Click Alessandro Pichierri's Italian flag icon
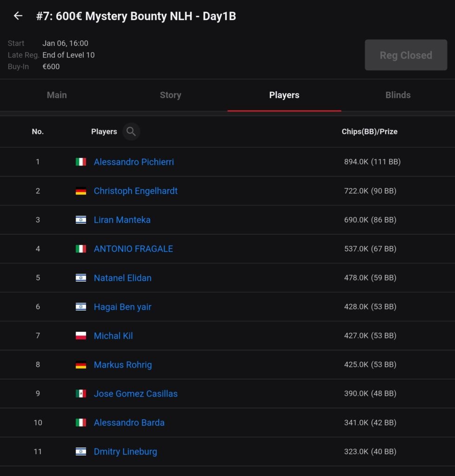The height and width of the screenshot is (476, 455). click(81, 162)
